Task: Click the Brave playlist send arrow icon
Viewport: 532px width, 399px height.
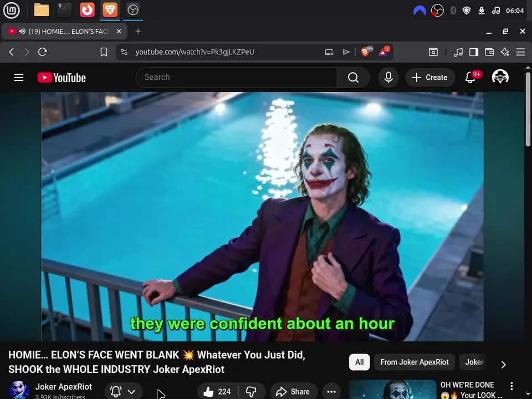Action: coord(346,52)
